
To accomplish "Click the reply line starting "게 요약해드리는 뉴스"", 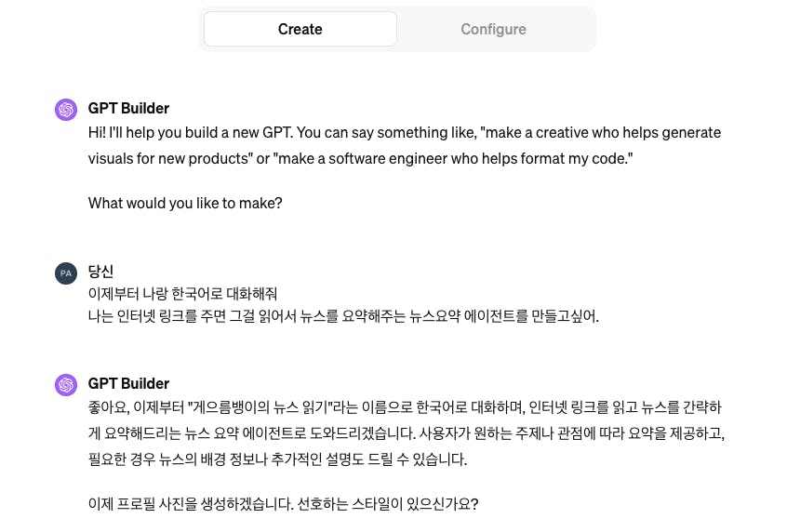I will tap(279, 432).
